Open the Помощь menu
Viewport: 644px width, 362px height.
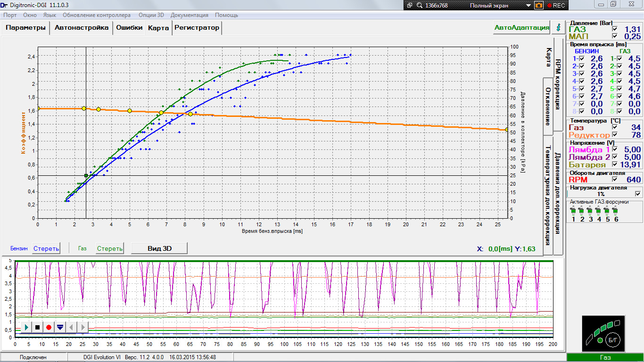(227, 15)
